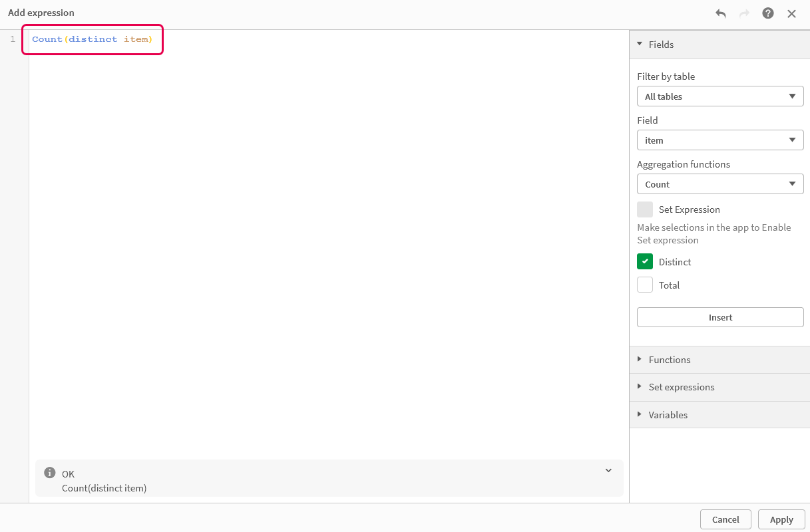The height and width of the screenshot is (532, 810).
Task: Close the Add expression dialog
Action: click(791, 13)
